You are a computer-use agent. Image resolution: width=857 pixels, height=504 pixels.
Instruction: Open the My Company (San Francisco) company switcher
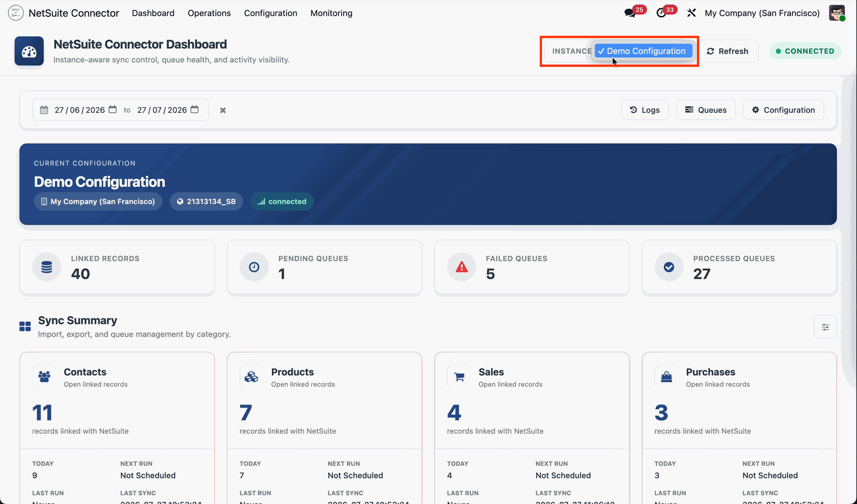click(762, 13)
